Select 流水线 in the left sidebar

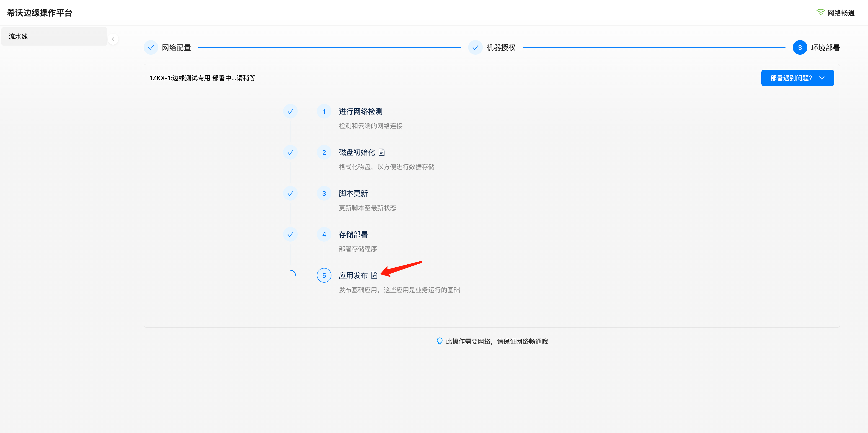point(54,36)
